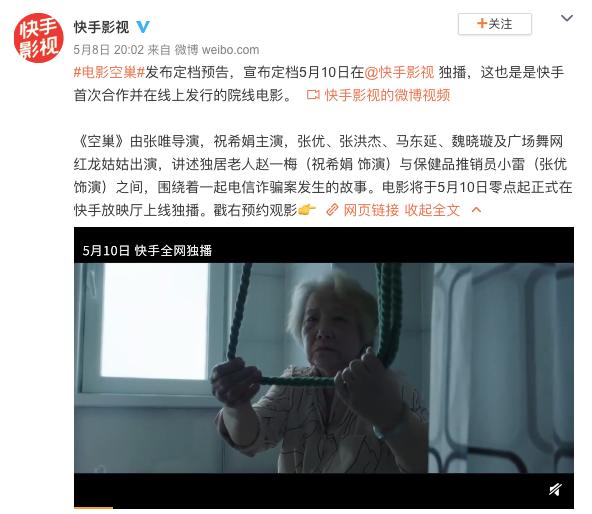Viewport: 592px width, 514px height.
Task: Follow the account with +关注 button
Action: [495, 24]
